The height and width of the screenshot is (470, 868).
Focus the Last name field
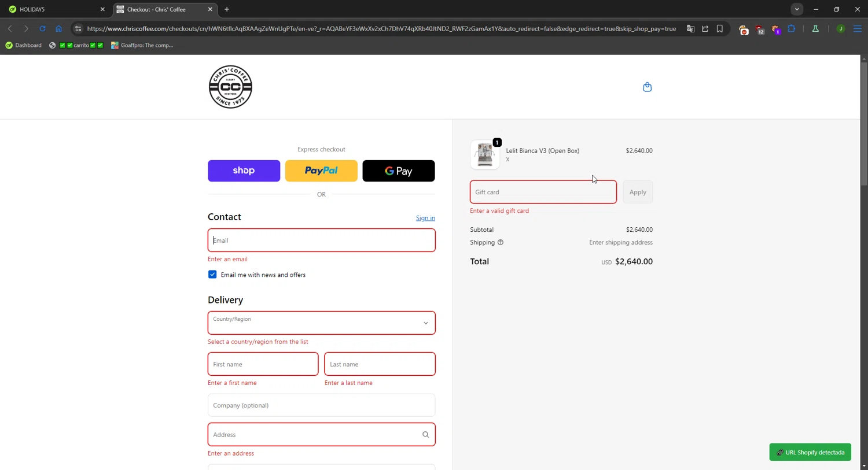(x=380, y=364)
